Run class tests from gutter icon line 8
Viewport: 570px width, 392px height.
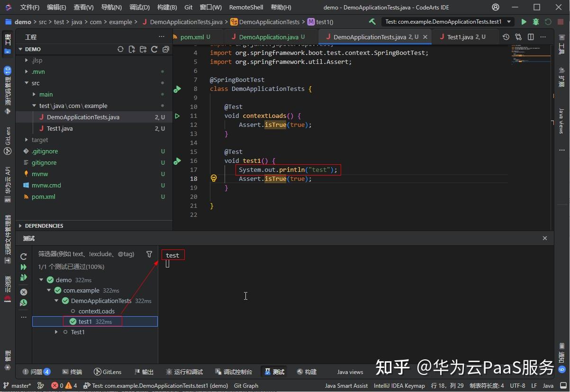pyautogui.click(x=177, y=89)
